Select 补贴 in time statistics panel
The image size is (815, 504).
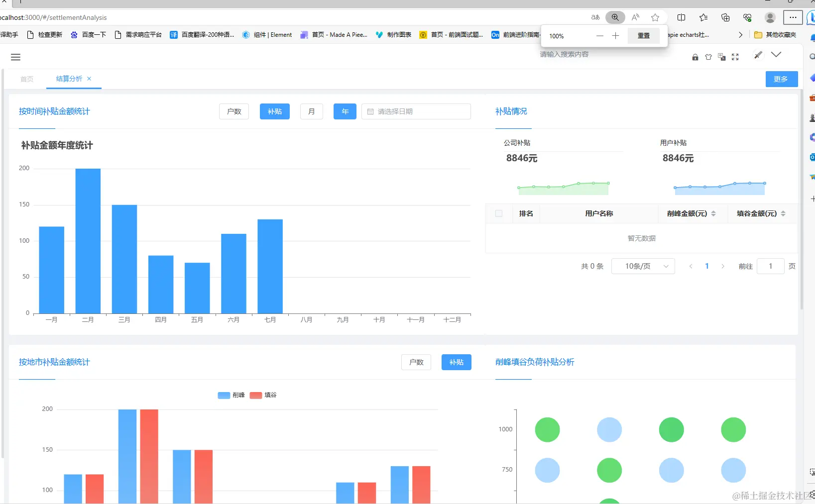point(275,111)
